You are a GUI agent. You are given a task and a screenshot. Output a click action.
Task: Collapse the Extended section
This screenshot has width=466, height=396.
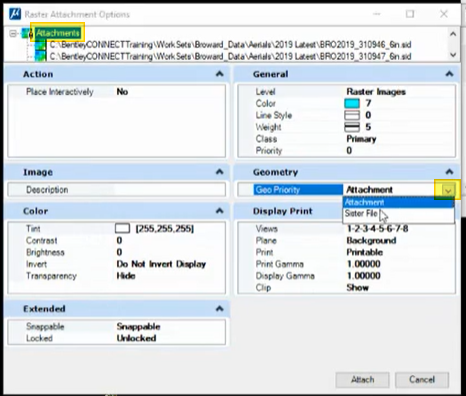pyautogui.click(x=219, y=309)
